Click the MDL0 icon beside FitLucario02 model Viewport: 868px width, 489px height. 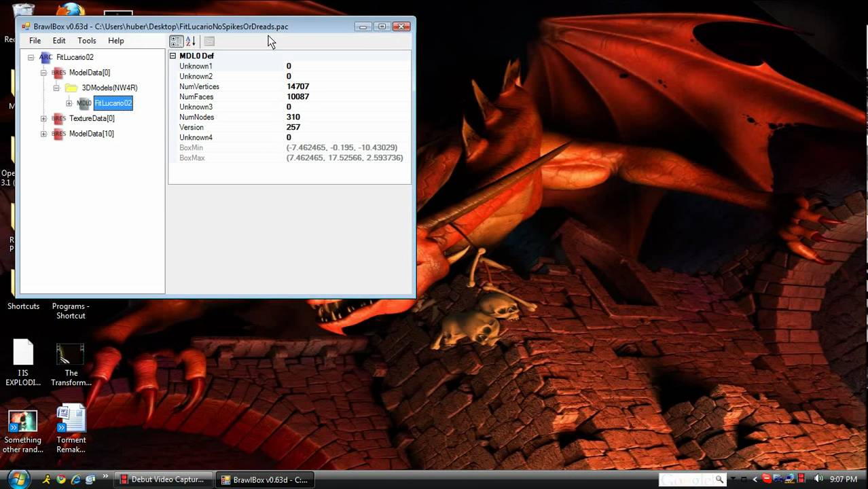(84, 103)
